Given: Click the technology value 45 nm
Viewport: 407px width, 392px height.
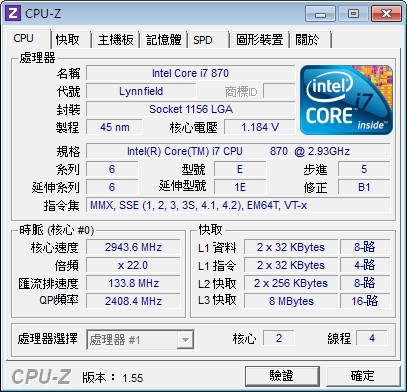Looking at the screenshot, I should tap(114, 127).
